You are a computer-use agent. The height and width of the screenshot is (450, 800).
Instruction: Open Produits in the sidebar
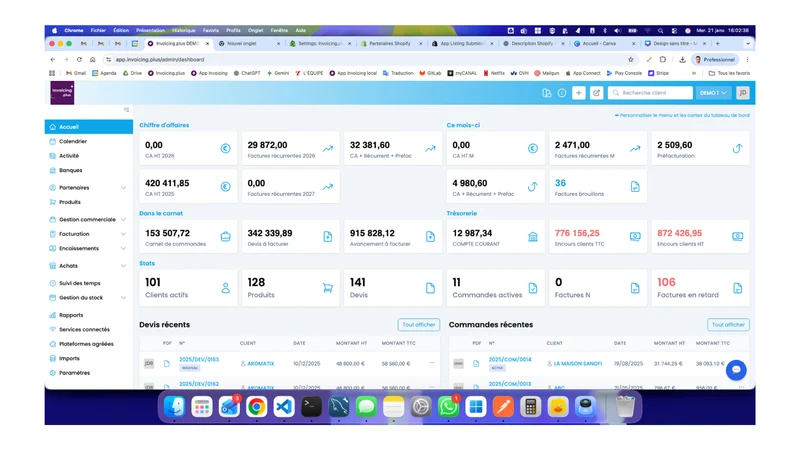pos(69,202)
